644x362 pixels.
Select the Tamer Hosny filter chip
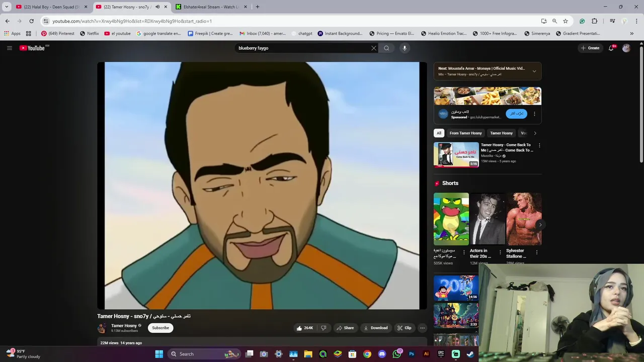click(502, 133)
